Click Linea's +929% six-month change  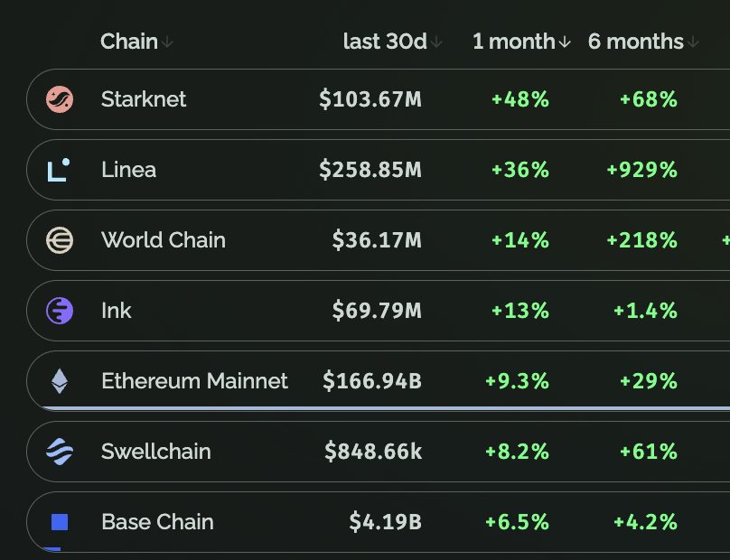(x=641, y=170)
